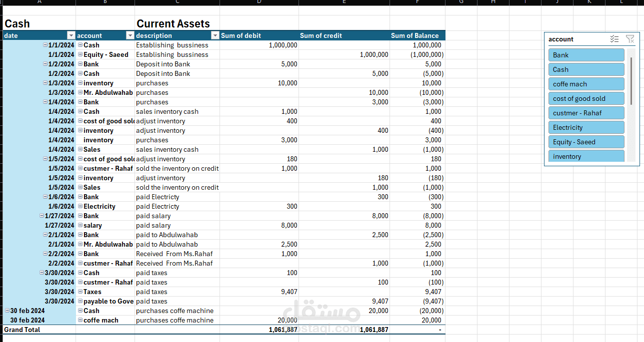Filter by Equity - Saeed slicer item

[x=586, y=142]
